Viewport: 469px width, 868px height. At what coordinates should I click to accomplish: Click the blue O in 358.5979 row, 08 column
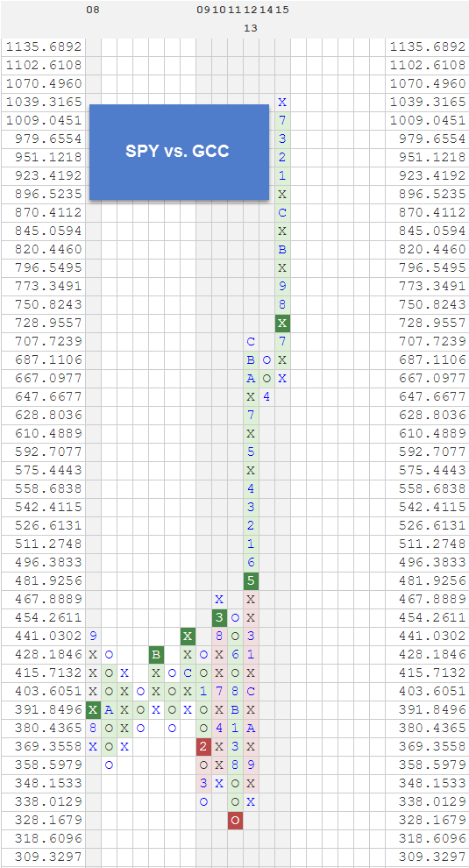tap(109, 765)
